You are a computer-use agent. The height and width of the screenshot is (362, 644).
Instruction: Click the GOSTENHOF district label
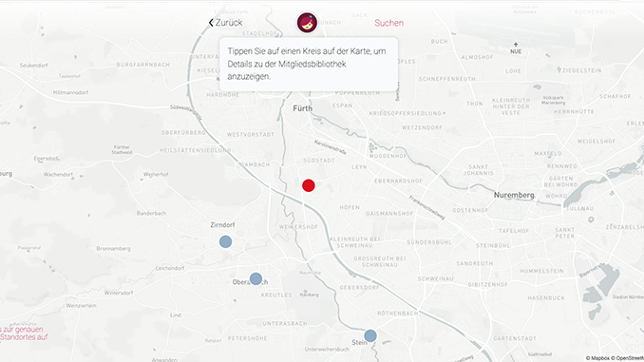pos(470,210)
